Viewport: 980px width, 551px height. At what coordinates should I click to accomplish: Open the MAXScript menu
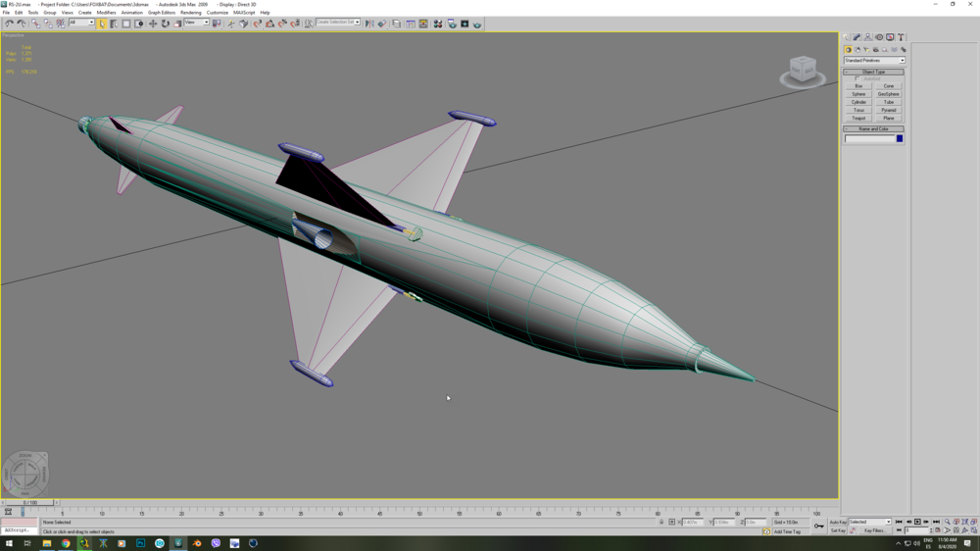(x=244, y=13)
